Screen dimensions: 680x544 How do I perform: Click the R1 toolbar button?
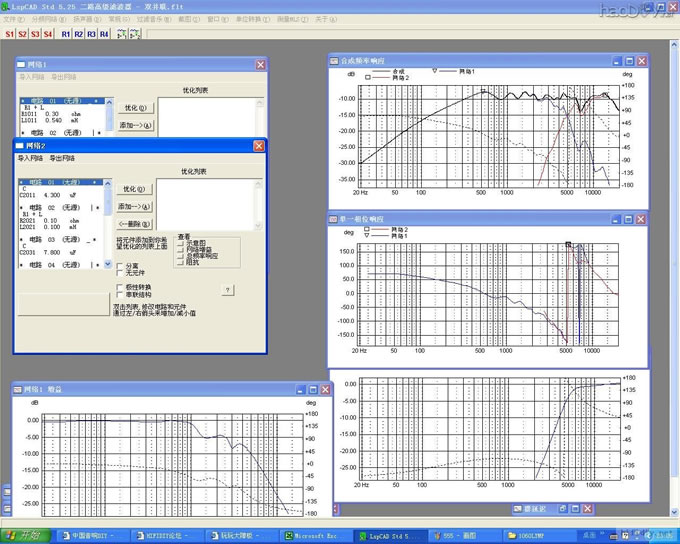[x=66, y=34]
